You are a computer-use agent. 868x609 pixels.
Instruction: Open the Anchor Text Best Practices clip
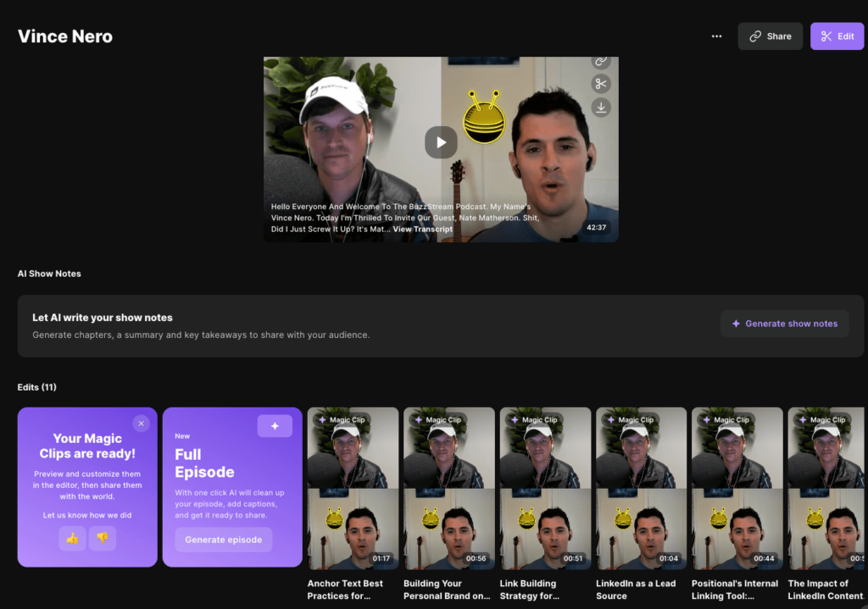coord(353,489)
